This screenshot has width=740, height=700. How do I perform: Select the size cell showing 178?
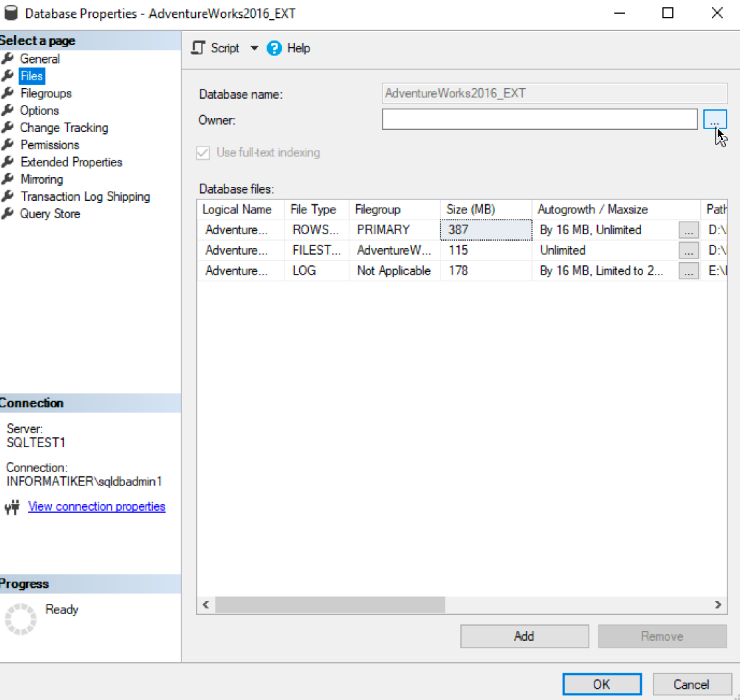tap(486, 271)
